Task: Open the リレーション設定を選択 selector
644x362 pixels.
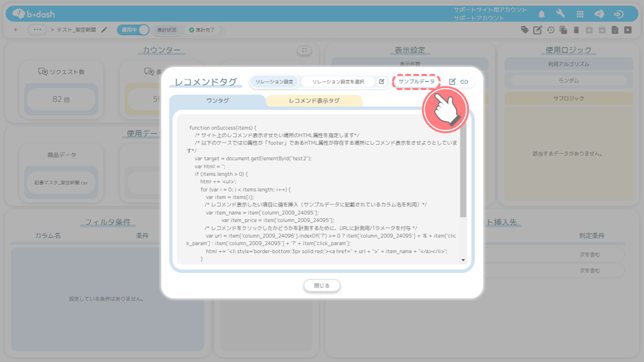Action: (x=338, y=81)
